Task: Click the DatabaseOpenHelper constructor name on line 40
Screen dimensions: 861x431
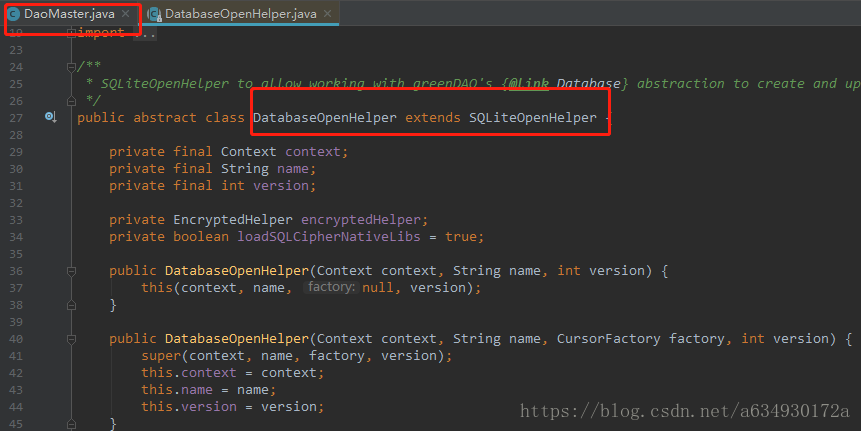Action: click(237, 339)
